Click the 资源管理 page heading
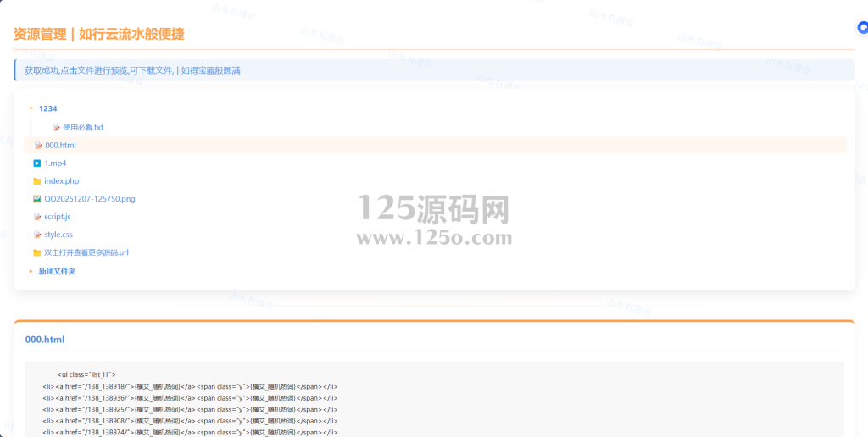This screenshot has height=437, width=868. coord(98,35)
